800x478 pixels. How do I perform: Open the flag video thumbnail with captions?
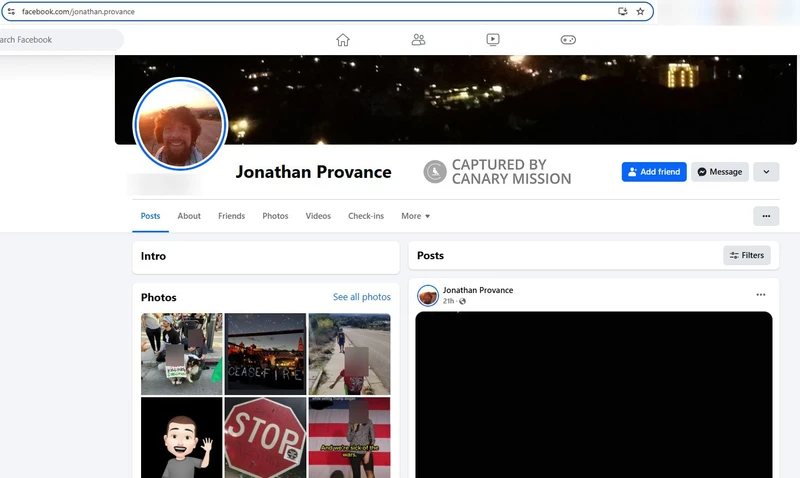tap(349, 438)
